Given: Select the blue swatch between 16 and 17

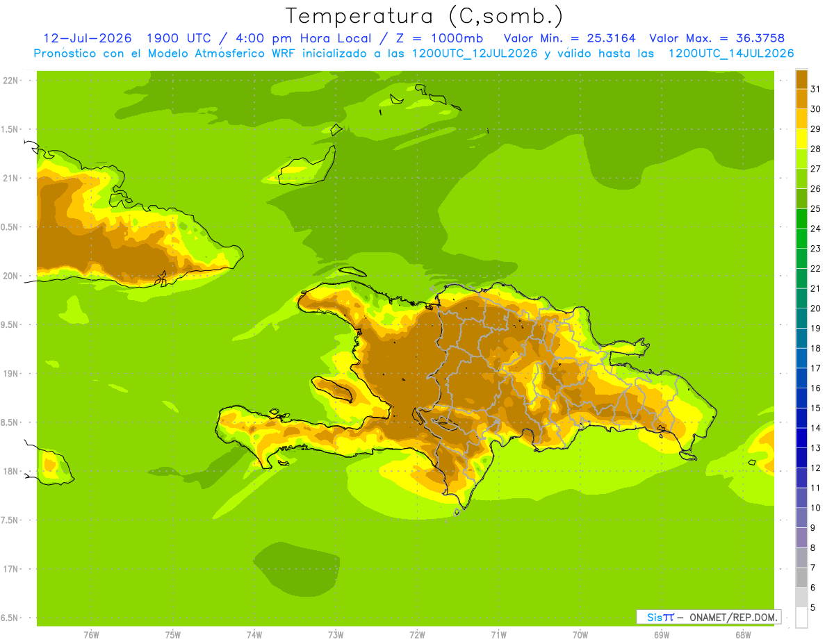Looking at the screenshot, I should 801,378.
